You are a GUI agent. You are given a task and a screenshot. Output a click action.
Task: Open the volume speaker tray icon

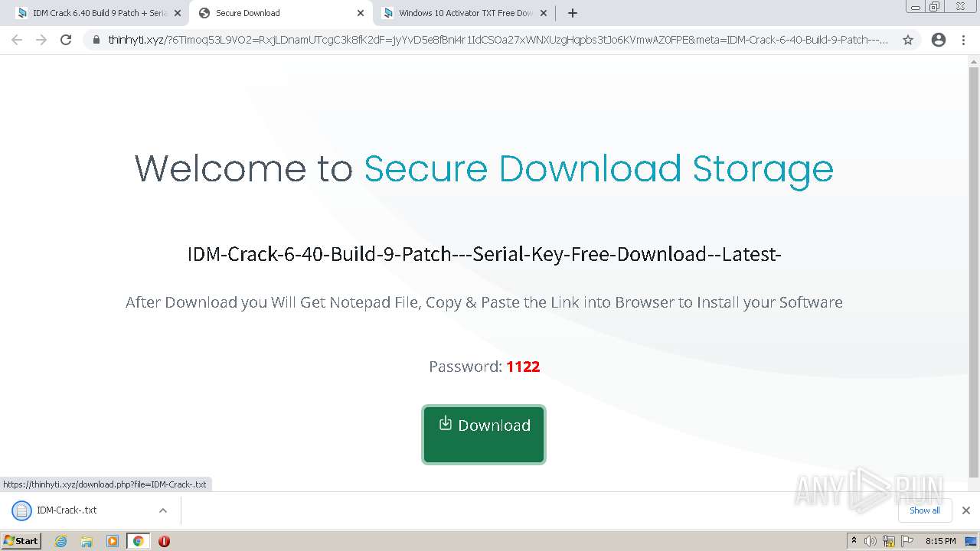(x=871, y=541)
